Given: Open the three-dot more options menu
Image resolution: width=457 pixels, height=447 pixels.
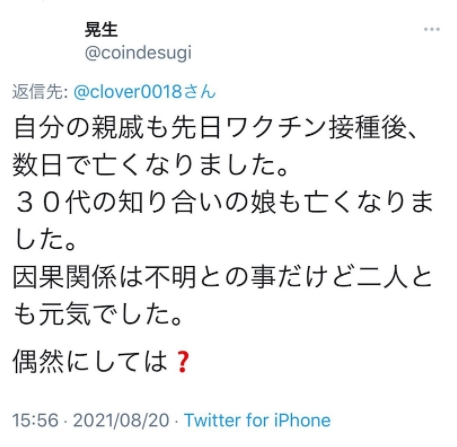Looking at the screenshot, I should point(431,29).
